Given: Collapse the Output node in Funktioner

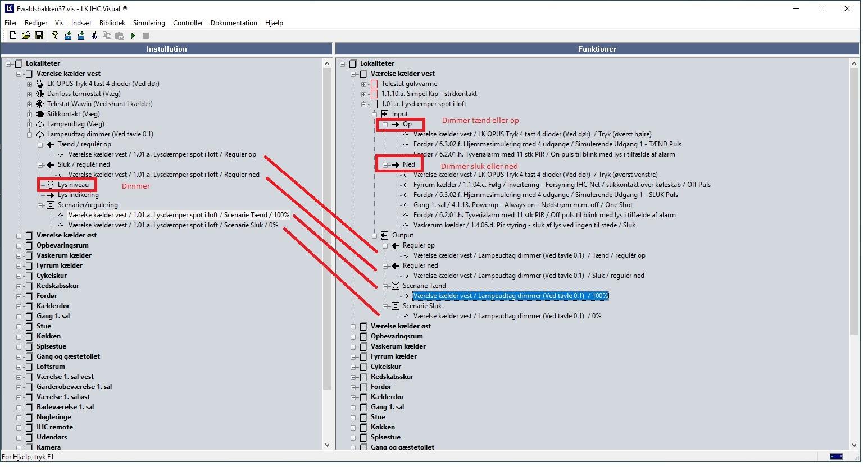Looking at the screenshot, I should [x=375, y=235].
